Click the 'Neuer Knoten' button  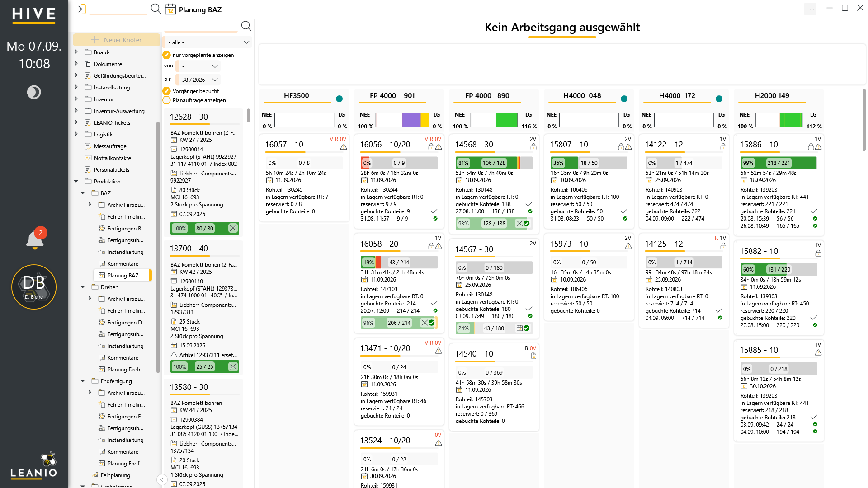tap(117, 40)
